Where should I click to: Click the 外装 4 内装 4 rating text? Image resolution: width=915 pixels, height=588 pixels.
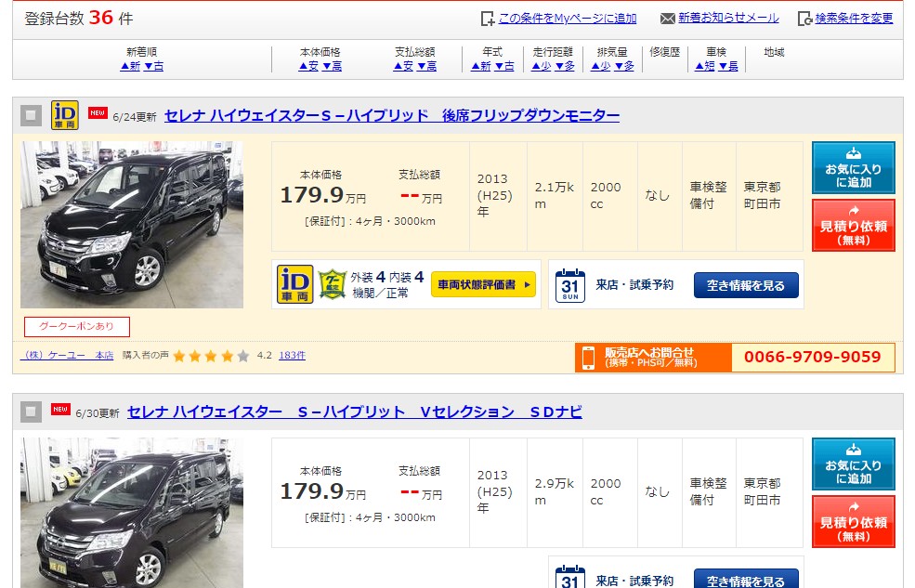tap(386, 277)
